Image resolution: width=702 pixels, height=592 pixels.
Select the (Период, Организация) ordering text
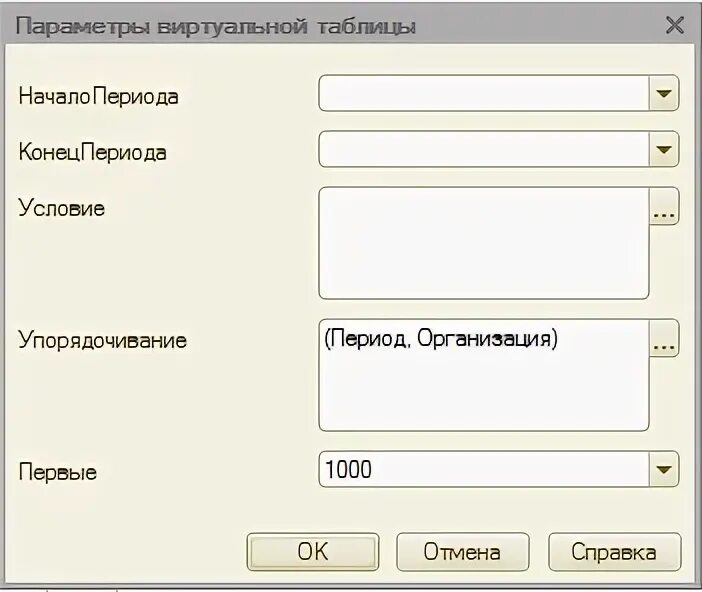[x=441, y=339]
